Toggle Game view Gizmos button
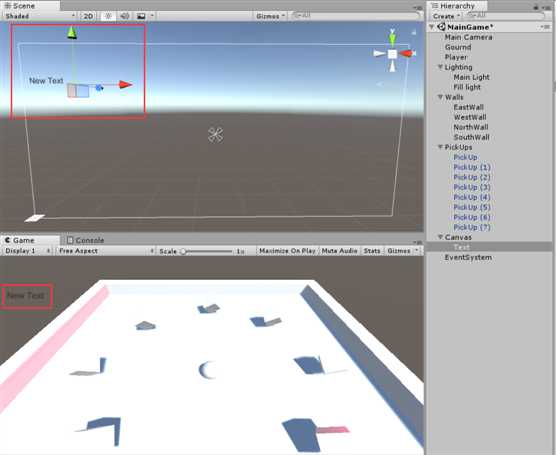556x455 pixels. coord(399,251)
